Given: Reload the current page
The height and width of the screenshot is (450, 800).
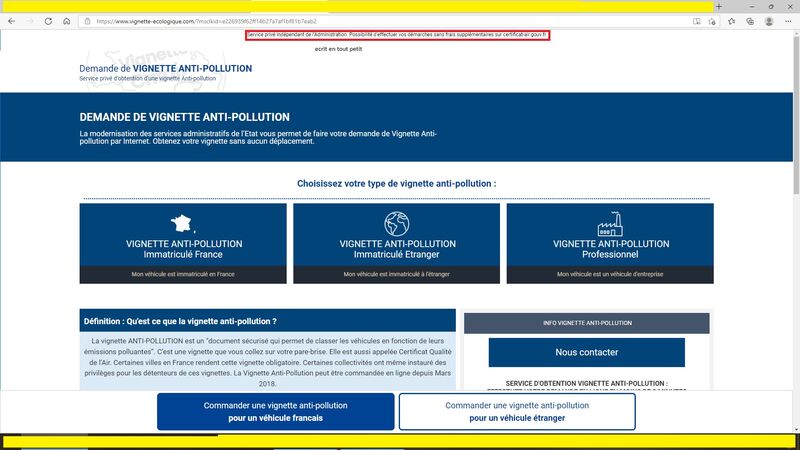Looking at the screenshot, I should 48,21.
